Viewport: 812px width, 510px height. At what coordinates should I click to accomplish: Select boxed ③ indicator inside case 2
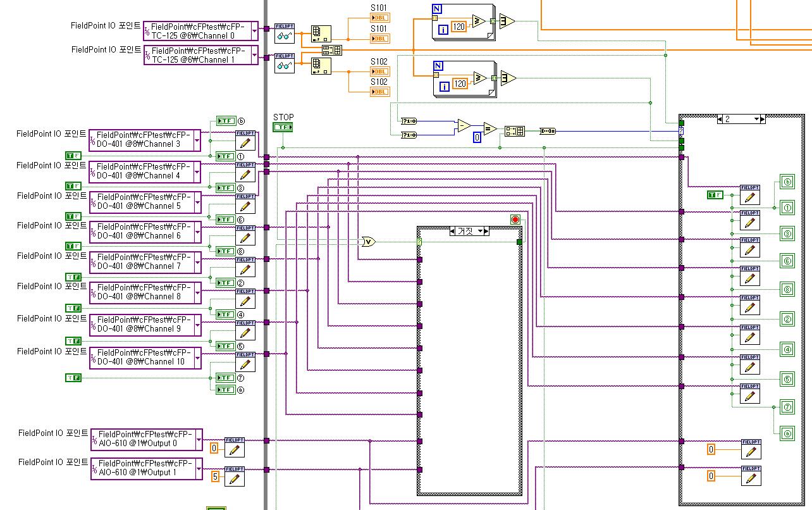coord(787,234)
